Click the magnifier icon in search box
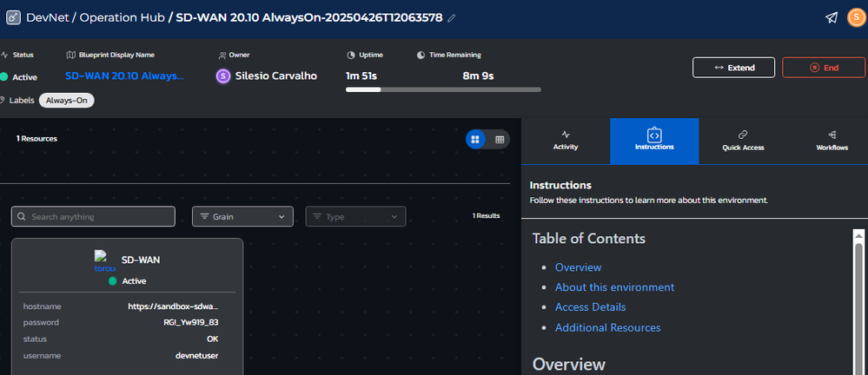The width and height of the screenshot is (868, 375). 22,217
